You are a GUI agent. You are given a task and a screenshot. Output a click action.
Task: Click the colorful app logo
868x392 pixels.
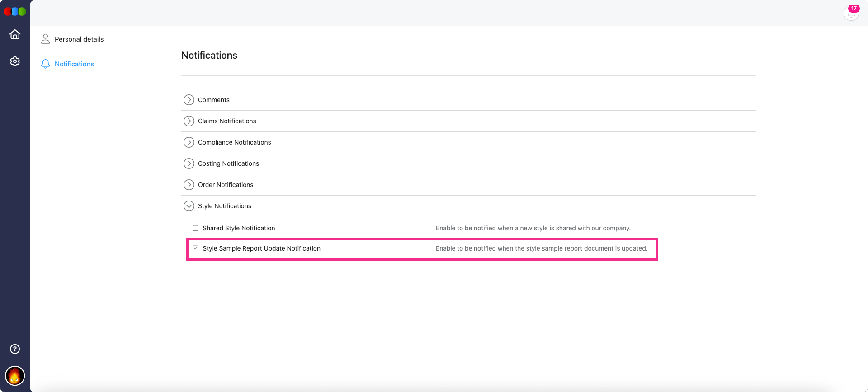[15, 12]
